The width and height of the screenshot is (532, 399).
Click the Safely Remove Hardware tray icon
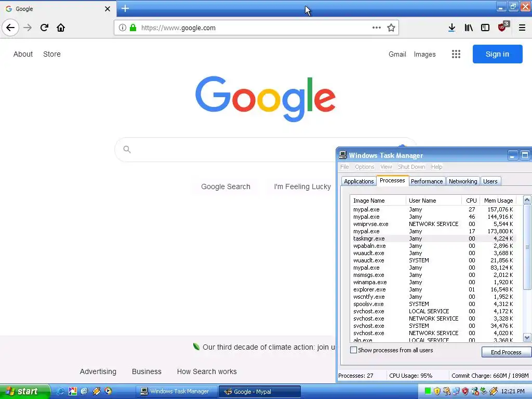tap(484, 391)
